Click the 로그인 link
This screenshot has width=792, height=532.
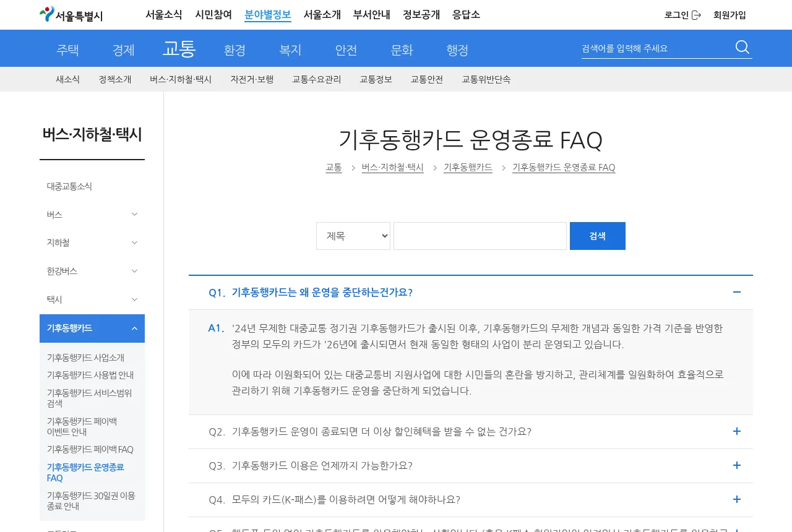(x=676, y=15)
